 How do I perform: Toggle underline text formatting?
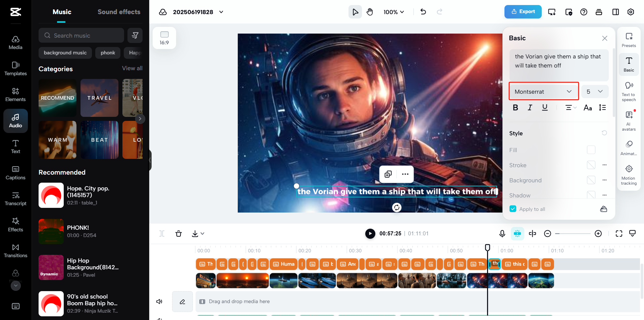click(x=545, y=107)
